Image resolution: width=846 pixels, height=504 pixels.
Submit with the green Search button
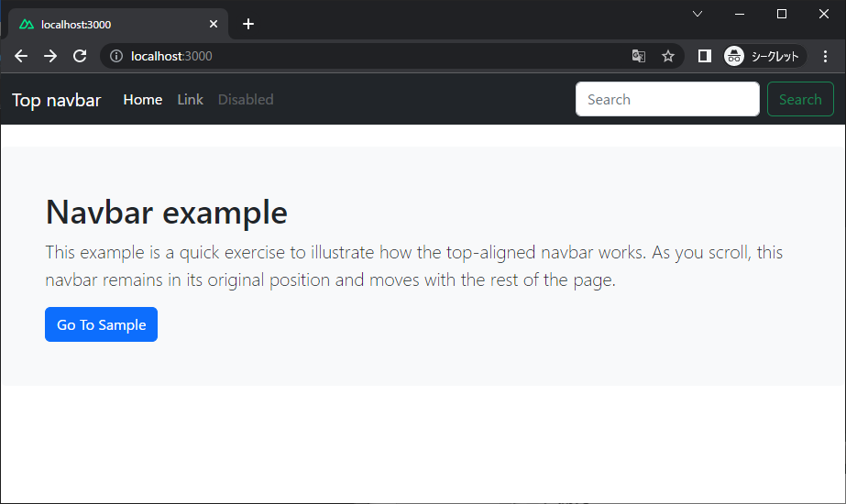coord(800,99)
